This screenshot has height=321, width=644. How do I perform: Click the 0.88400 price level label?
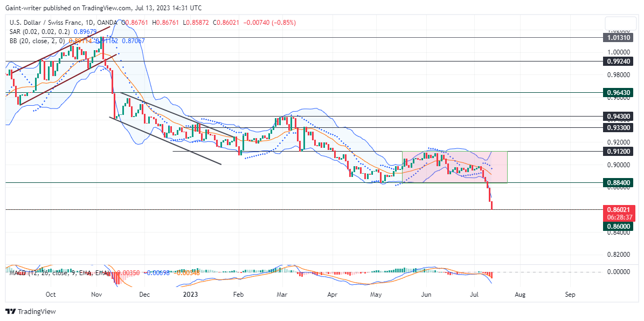coord(618,182)
